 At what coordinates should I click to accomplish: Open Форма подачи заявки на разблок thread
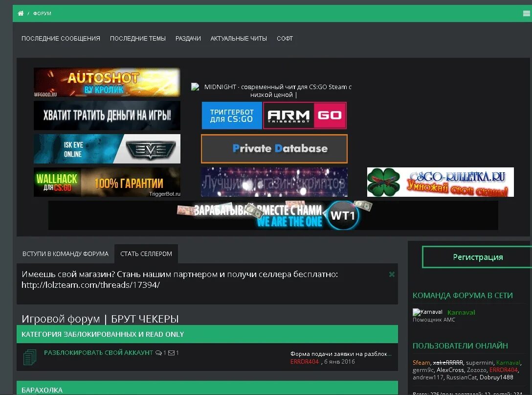click(x=341, y=353)
